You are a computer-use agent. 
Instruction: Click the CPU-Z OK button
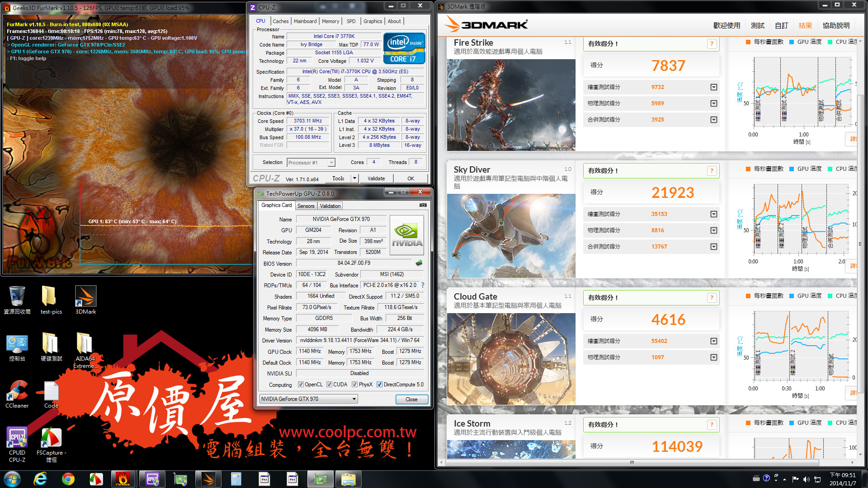410,178
